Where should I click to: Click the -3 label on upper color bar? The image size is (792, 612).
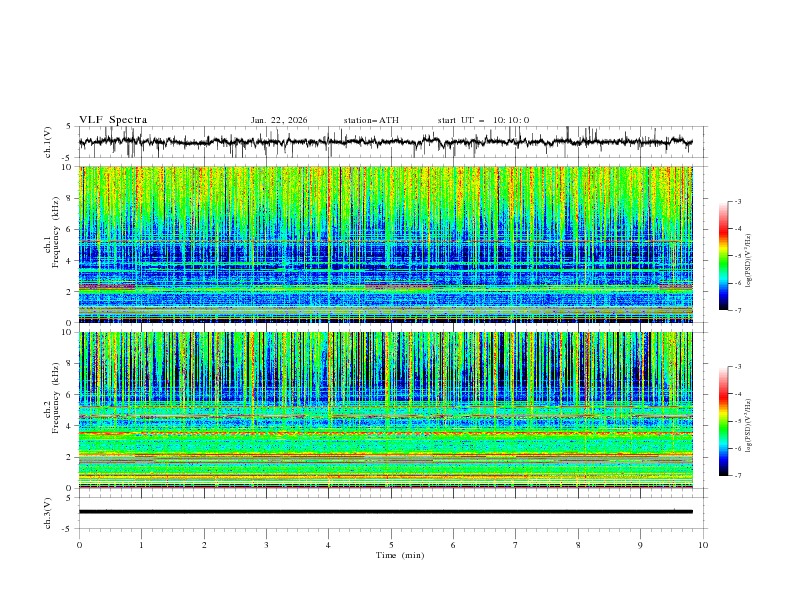738,202
